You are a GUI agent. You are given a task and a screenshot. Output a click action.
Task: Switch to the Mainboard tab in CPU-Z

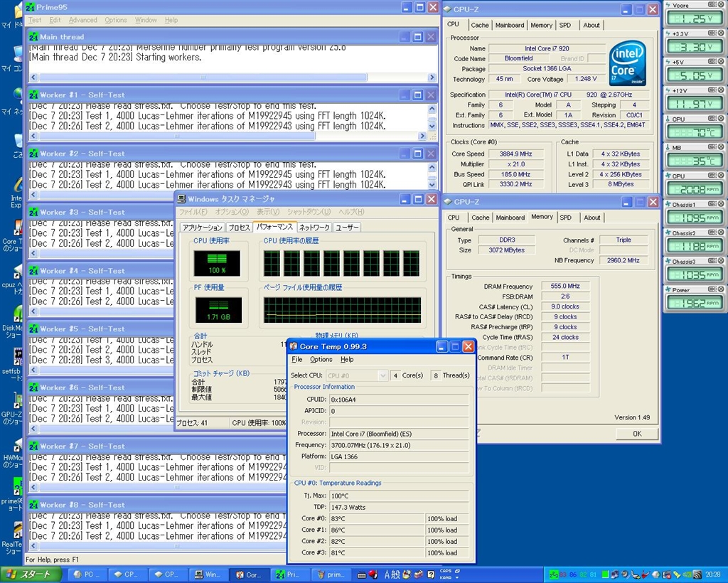510,25
